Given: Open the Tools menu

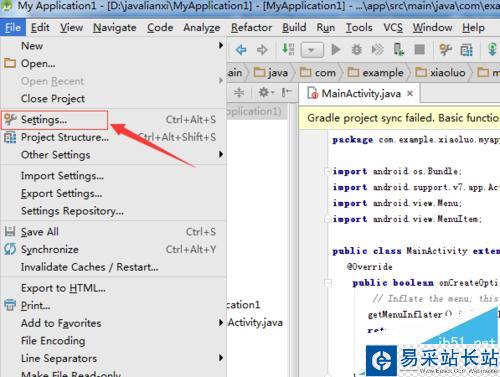Looking at the screenshot, I should (359, 28).
